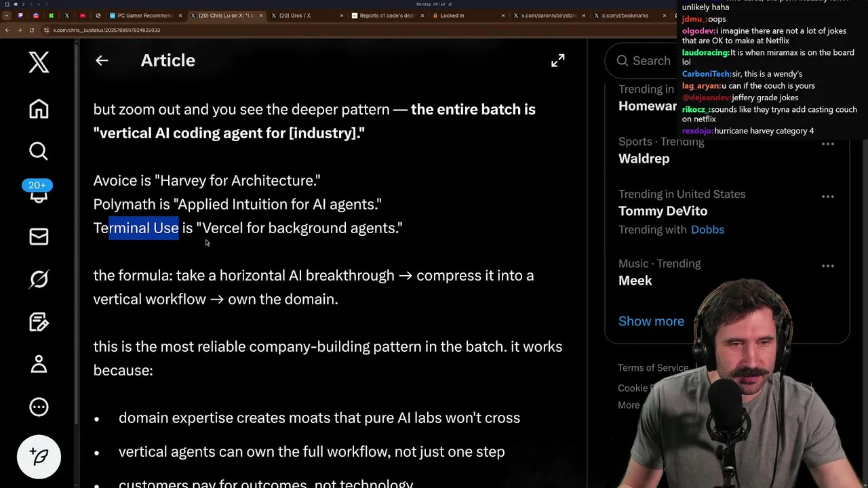Open Profile person icon in sidebar
The image size is (868, 488).
point(39,364)
